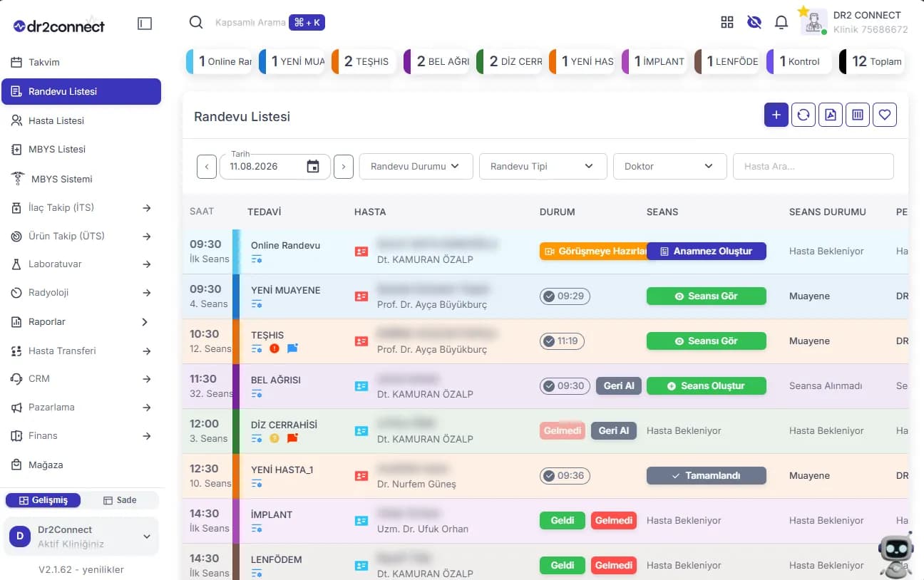Mark İMPLANT appointment as Geldi
The width and height of the screenshot is (924, 580).
(563, 520)
